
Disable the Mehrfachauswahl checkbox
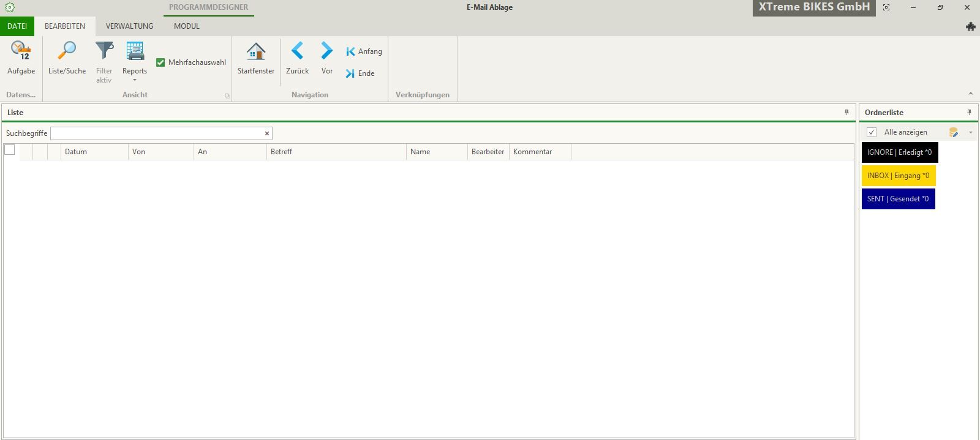(160, 62)
